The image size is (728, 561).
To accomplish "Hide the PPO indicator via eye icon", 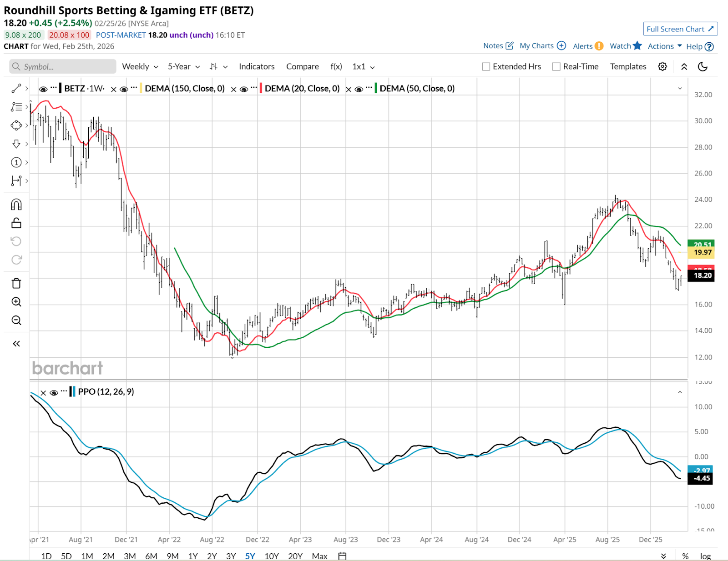I will [54, 392].
